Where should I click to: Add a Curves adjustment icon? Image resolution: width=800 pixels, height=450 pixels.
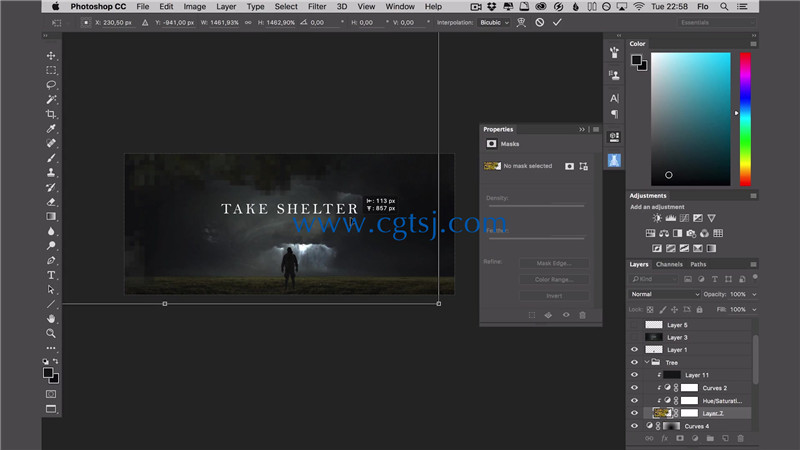click(x=684, y=218)
